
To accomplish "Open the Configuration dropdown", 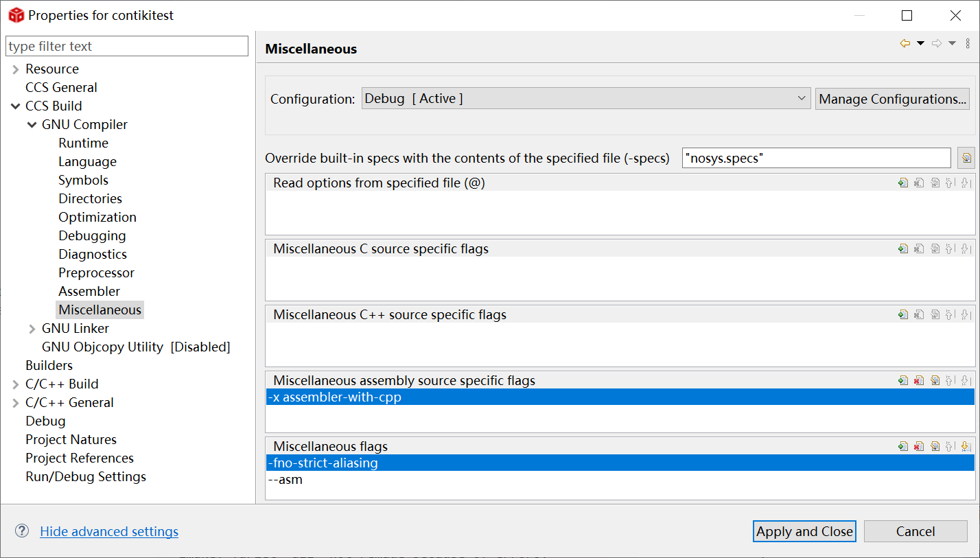I will 586,99.
